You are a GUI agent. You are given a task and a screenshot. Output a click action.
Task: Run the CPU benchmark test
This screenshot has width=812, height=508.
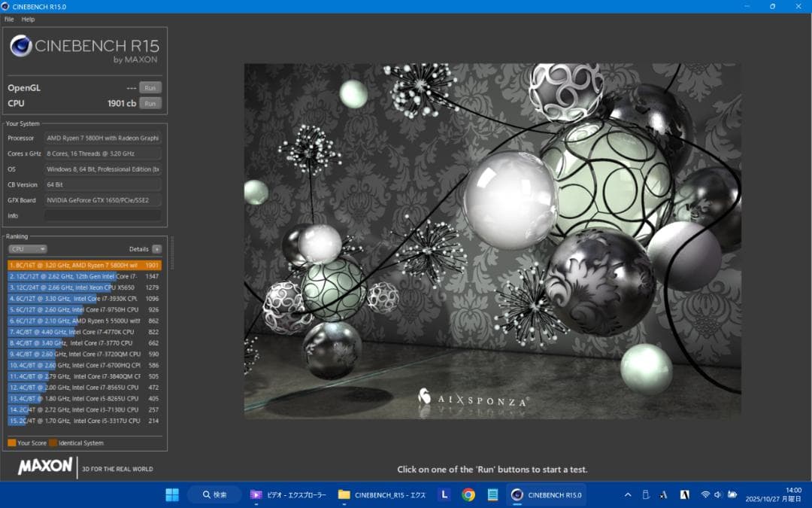(150, 103)
